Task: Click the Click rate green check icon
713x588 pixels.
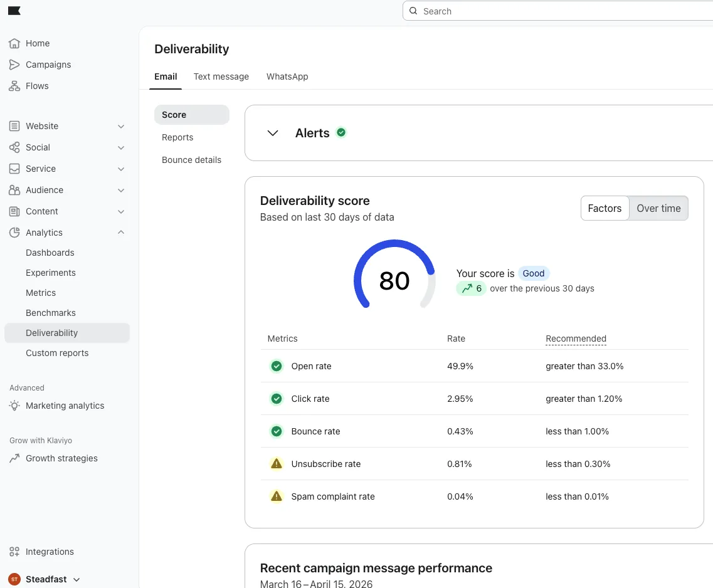Action: tap(277, 399)
